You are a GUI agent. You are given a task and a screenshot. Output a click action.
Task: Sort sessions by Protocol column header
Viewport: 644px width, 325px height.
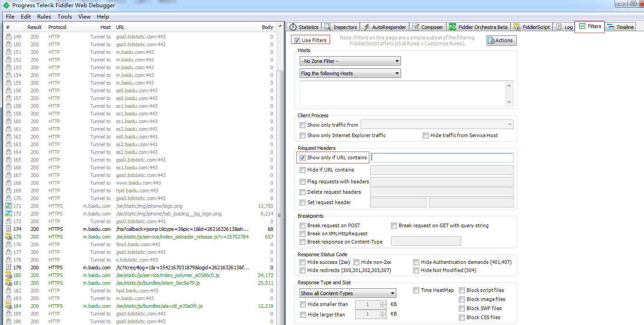pos(58,27)
